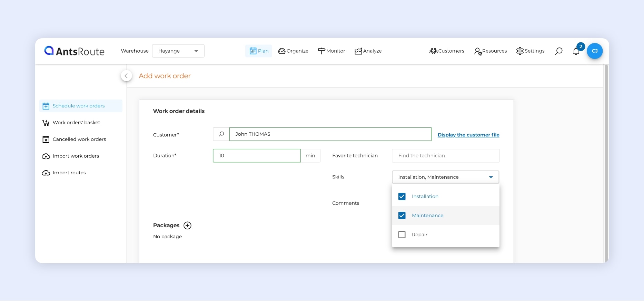Open the CJ user avatar
The image size is (644, 301).
pos(595,51)
